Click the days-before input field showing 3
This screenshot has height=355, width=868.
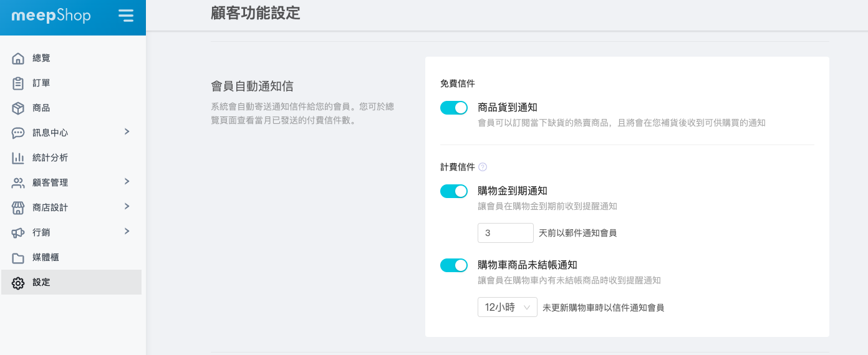(505, 233)
